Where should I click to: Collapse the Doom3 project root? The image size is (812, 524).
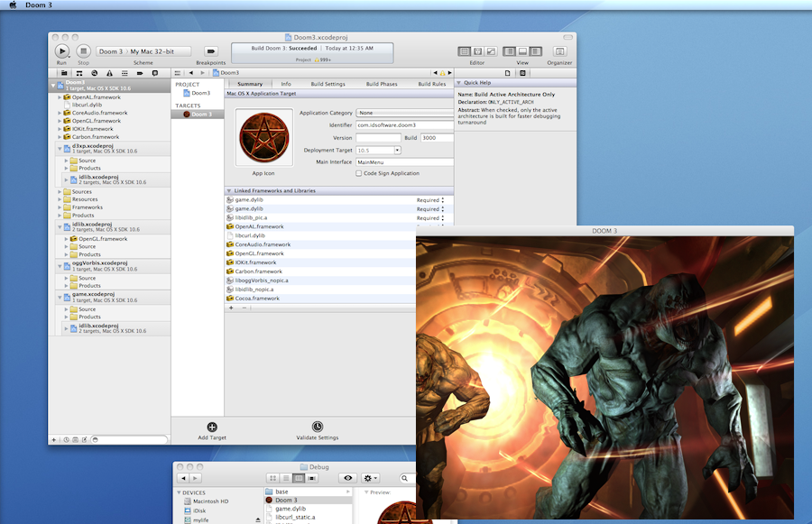pos(53,85)
